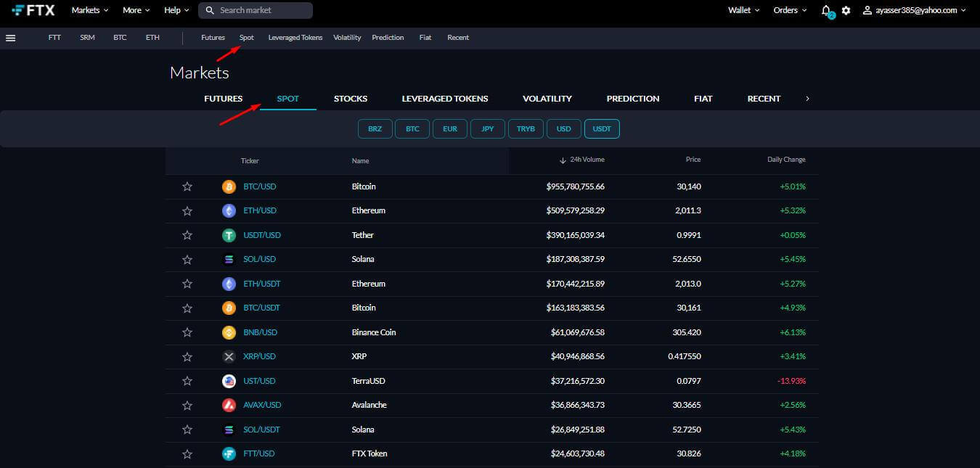Click the FTX Token icon in the FTT/USD row
The height and width of the screenshot is (468, 980).
229,453
